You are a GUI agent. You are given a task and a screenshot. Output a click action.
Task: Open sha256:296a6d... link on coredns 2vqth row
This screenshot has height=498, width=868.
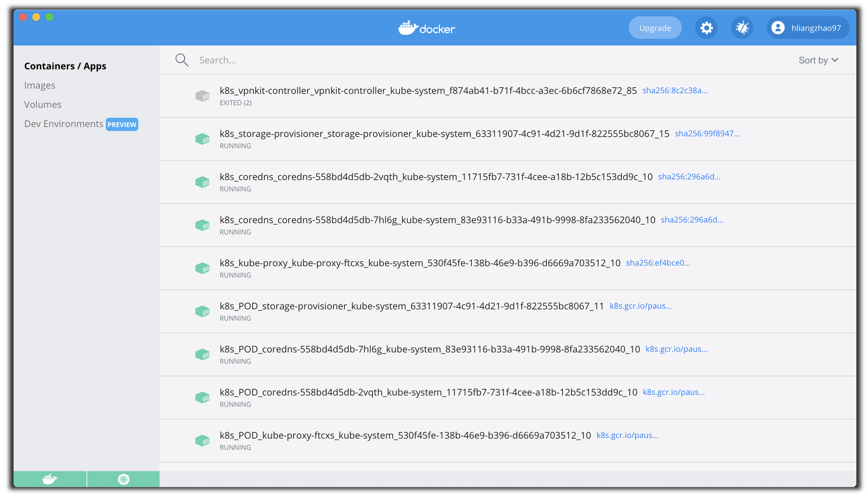coord(689,176)
